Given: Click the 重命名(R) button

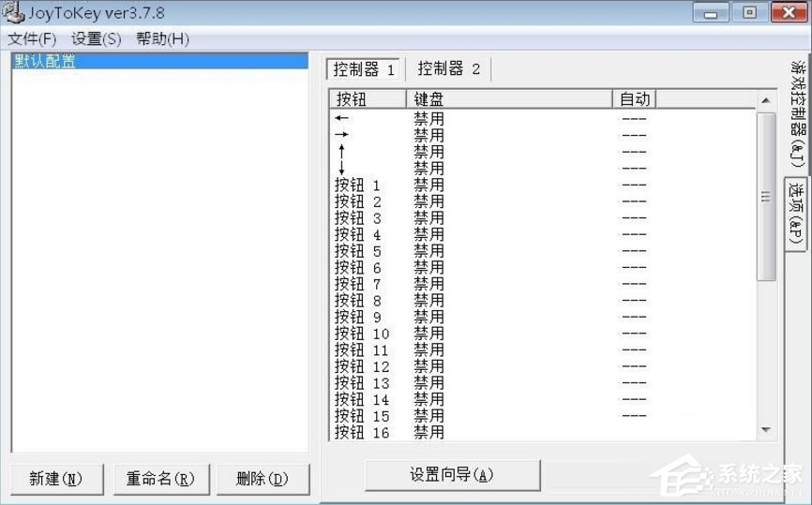Looking at the screenshot, I should pos(161,479).
